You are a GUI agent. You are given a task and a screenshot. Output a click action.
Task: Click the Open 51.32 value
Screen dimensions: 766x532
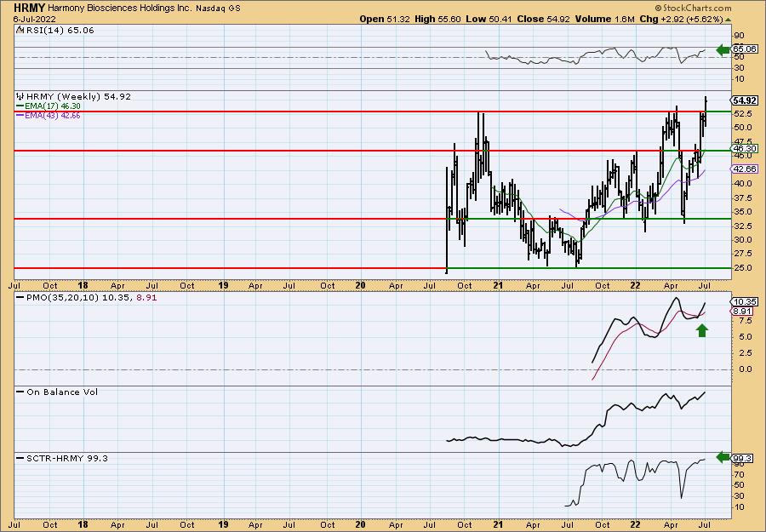[384, 19]
